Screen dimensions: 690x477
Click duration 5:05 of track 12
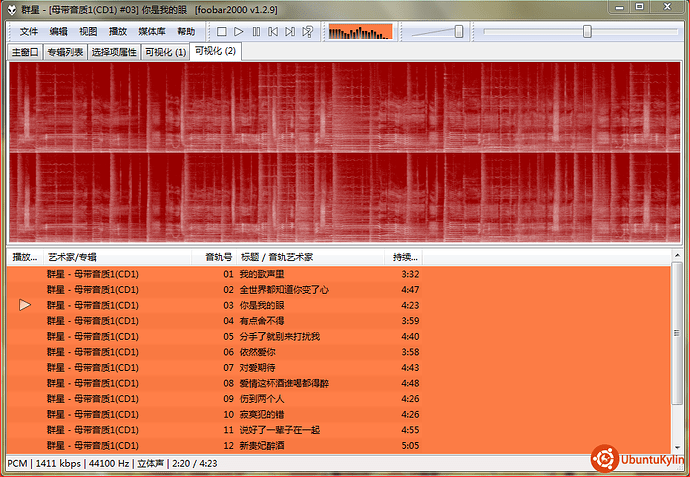(x=410, y=446)
